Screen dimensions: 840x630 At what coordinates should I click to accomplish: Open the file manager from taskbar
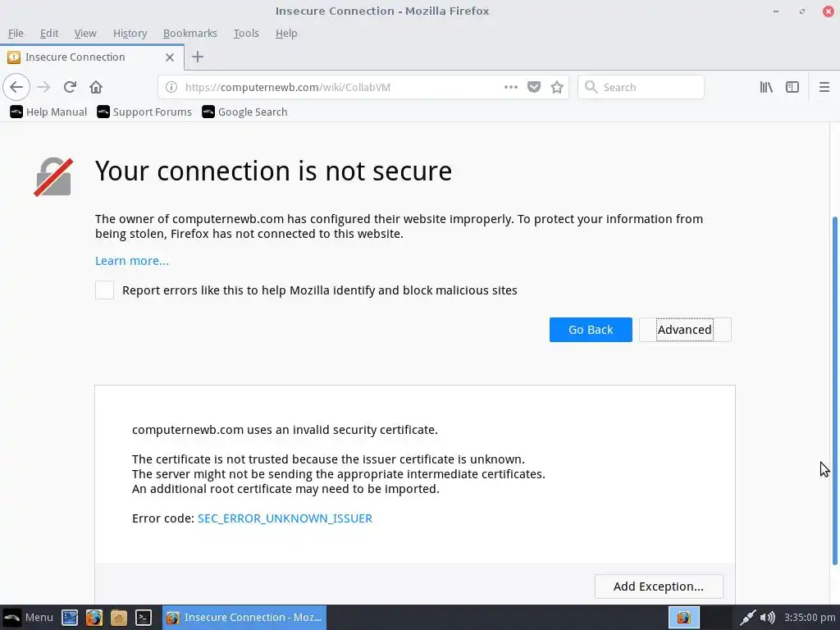coord(118,617)
